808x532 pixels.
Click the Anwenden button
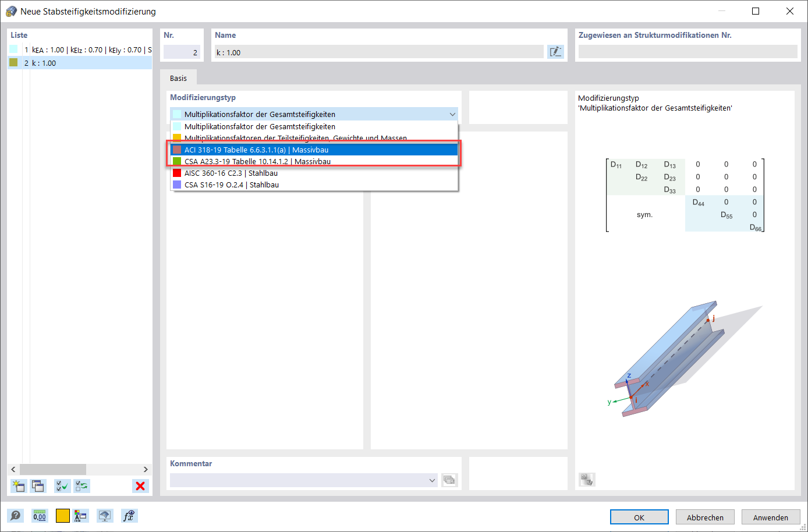coord(771,517)
